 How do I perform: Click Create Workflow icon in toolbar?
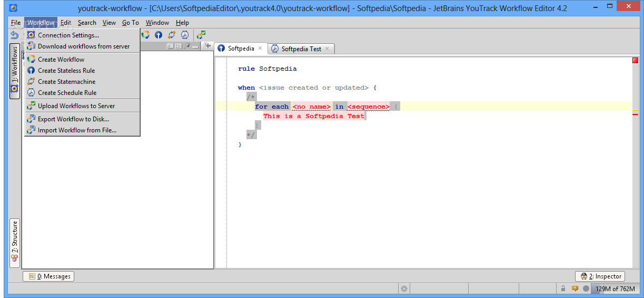point(146,35)
